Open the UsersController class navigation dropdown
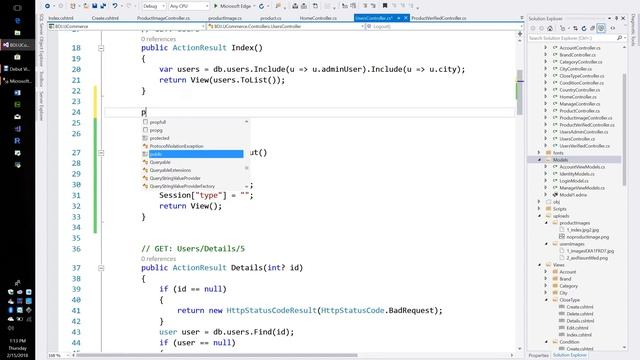This screenshot has width=640, height=360. tap(286, 26)
